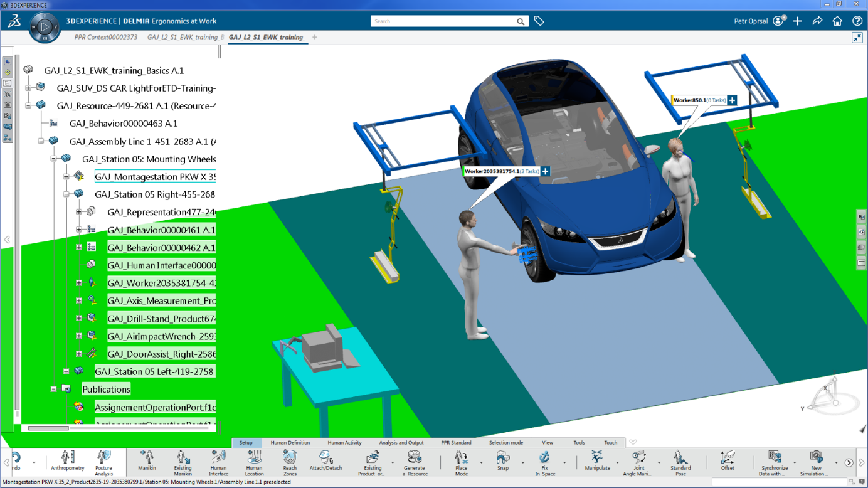Viewport: 868px width, 488px height.
Task: Toggle fullscreen expand view icon
Action: pos(857,38)
